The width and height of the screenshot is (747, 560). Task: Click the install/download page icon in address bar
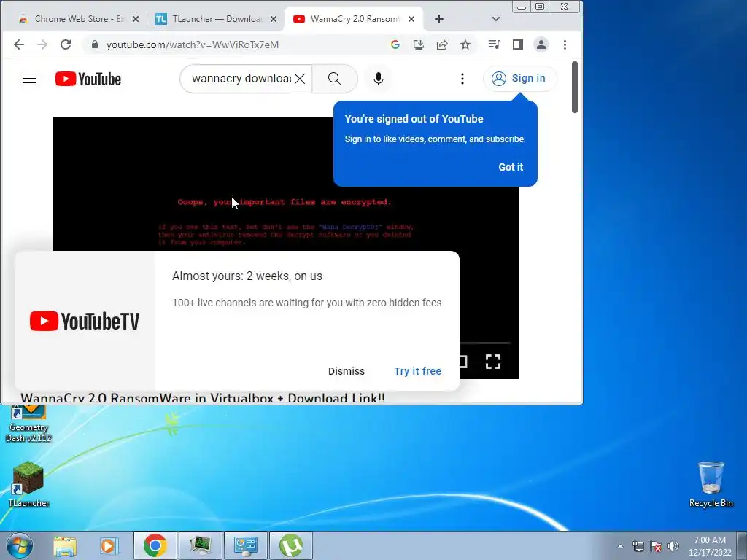pos(418,44)
